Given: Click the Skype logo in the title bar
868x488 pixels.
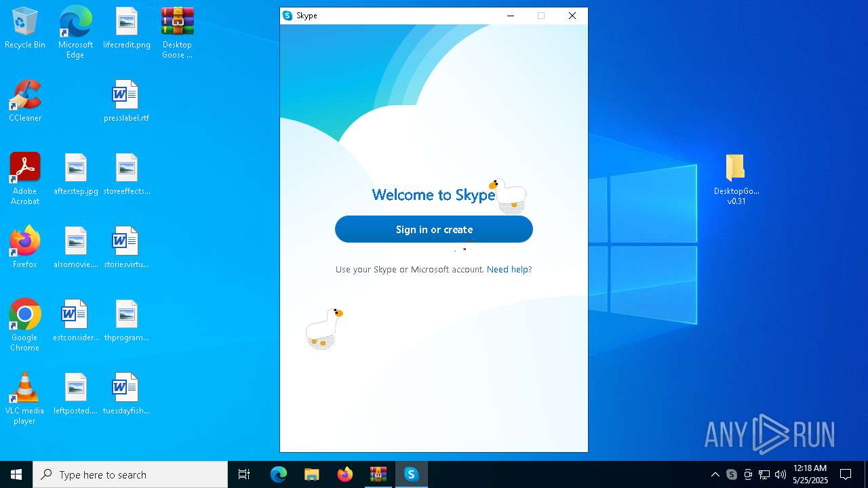Looking at the screenshot, I should pyautogui.click(x=288, y=16).
